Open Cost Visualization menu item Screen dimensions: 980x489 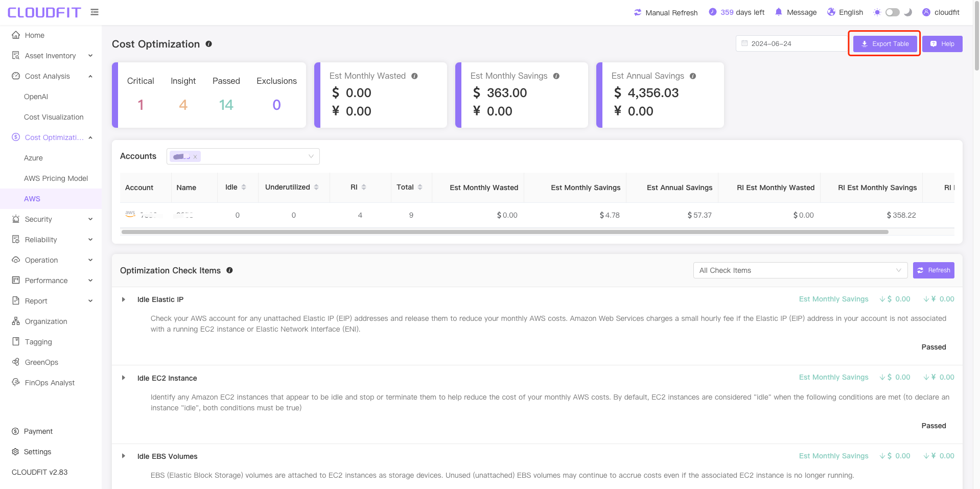(54, 117)
